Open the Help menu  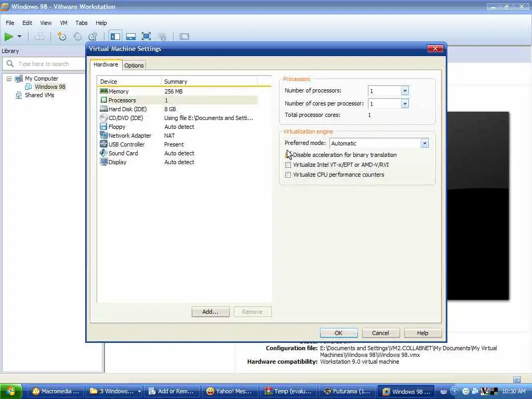101,23
